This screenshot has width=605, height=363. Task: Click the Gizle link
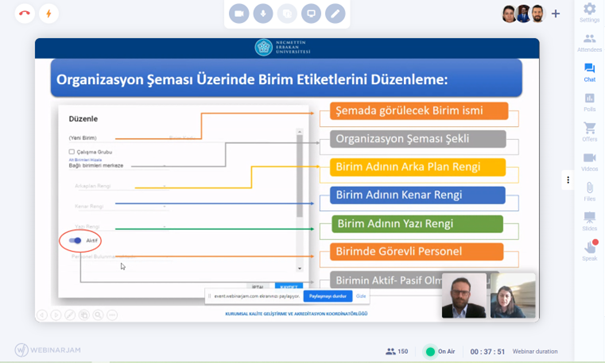click(361, 296)
